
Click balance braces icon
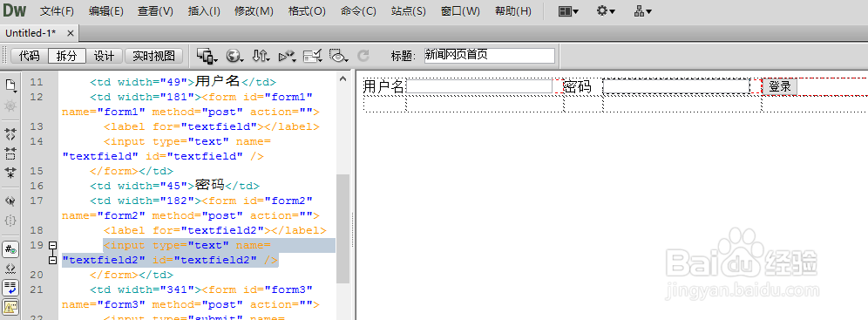tap(10, 221)
